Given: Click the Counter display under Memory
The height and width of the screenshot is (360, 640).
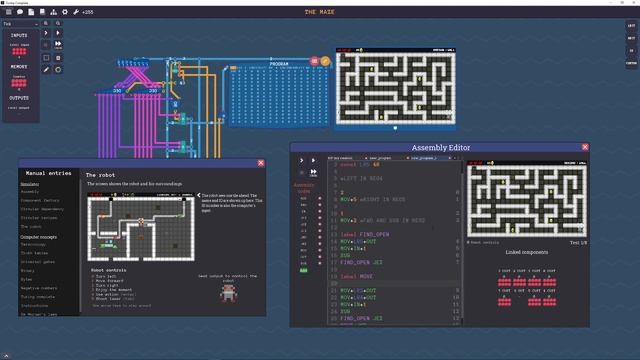Looking at the screenshot, I should (x=19, y=83).
